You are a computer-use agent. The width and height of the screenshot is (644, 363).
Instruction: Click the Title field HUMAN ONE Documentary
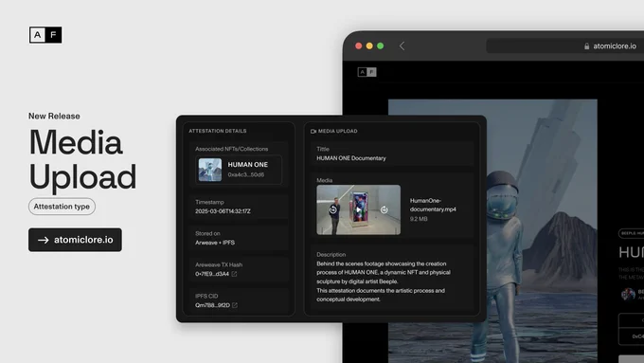click(x=392, y=154)
